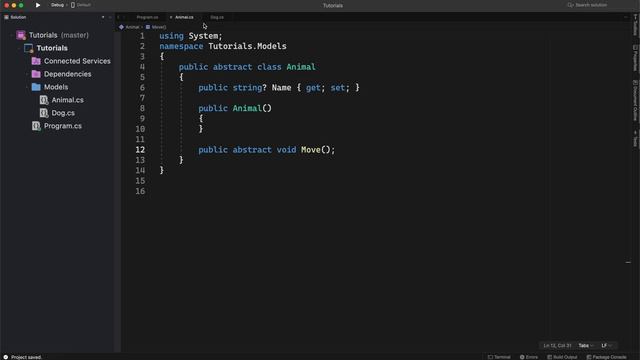Open the LF line ending dropdown
This screenshot has height=360, width=640.
pos(607,346)
